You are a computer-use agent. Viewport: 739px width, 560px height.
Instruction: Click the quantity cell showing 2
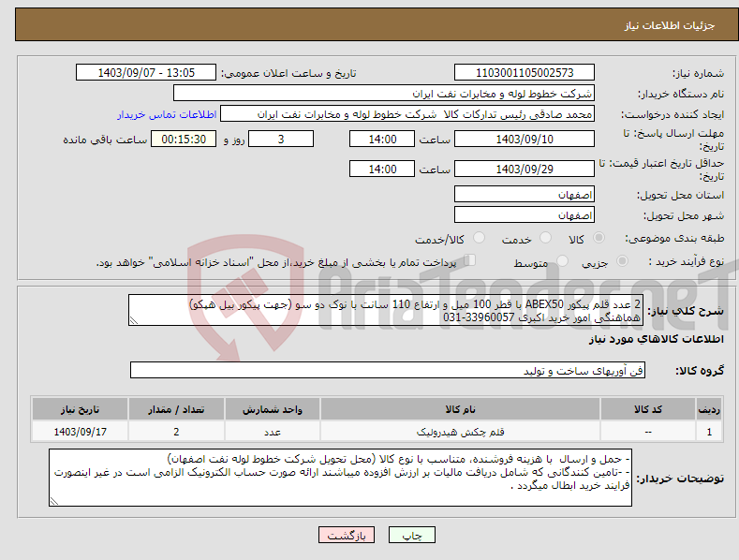tap(176, 432)
